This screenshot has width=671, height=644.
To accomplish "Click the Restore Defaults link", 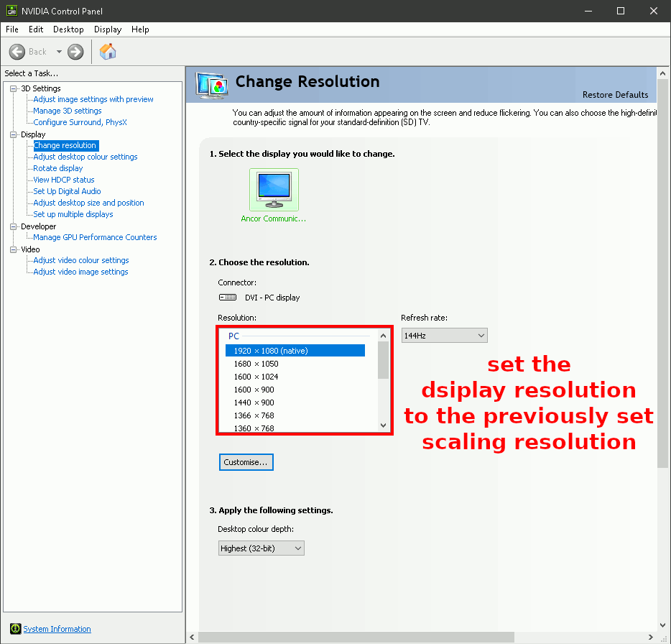I will coord(615,95).
